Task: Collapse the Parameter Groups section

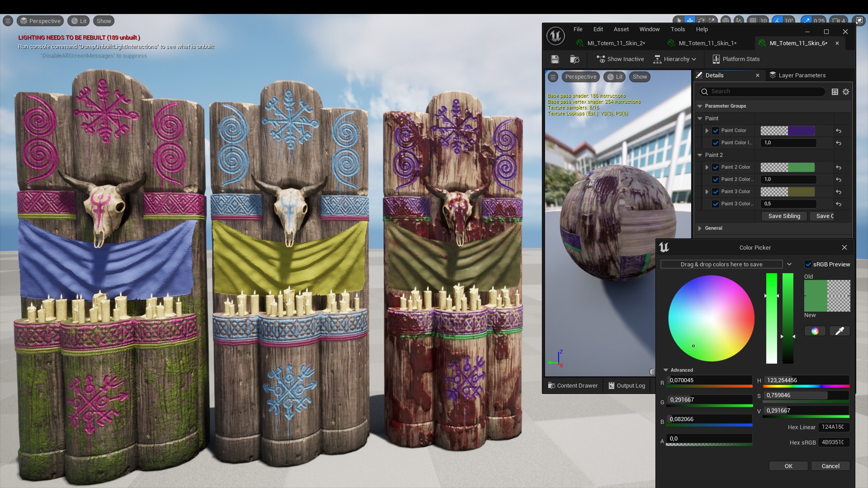Action: point(700,106)
